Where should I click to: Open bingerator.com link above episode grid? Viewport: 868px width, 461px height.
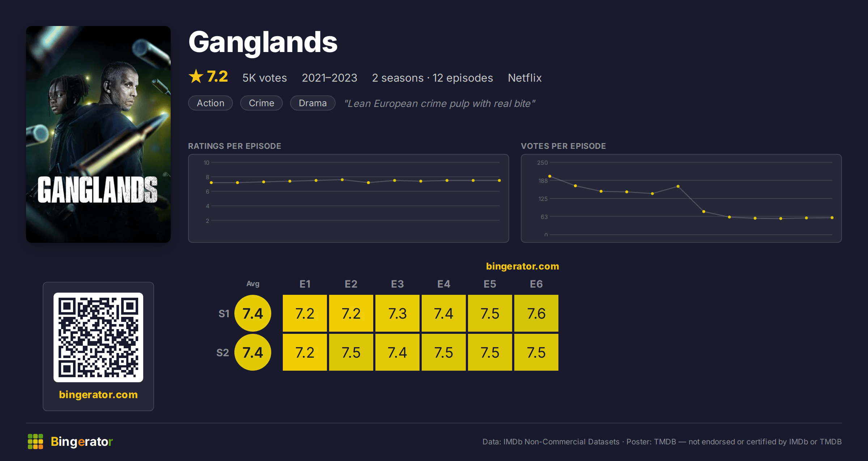coord(522,266)
